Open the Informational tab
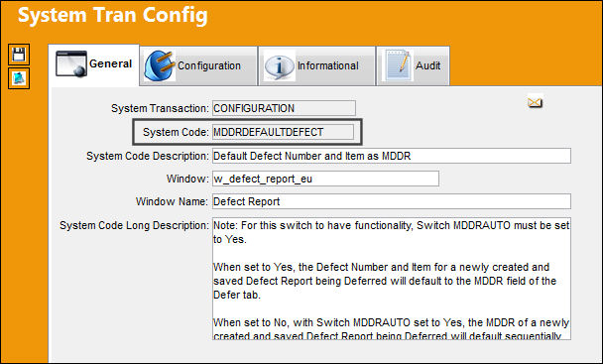The height and width of the screenshot is (364, 603). click(x=316, y=65)
